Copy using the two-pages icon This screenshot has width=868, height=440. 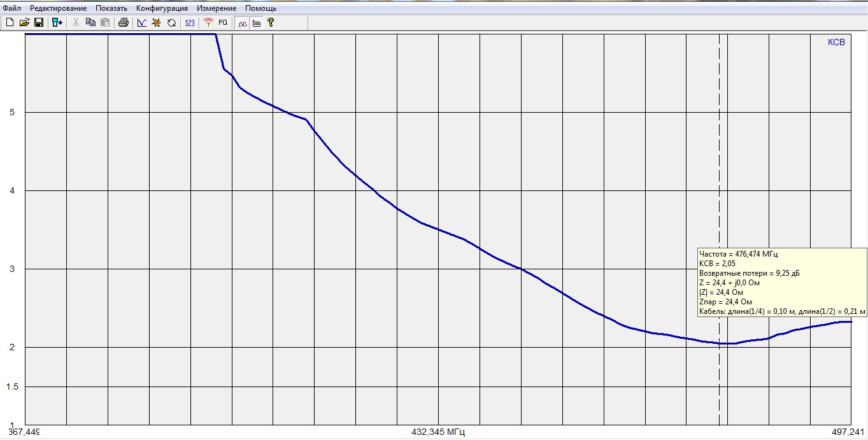point(90,22)
